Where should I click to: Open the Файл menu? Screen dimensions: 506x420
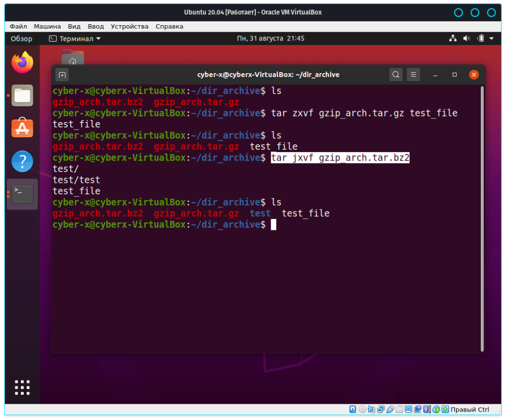coord(18,26)
